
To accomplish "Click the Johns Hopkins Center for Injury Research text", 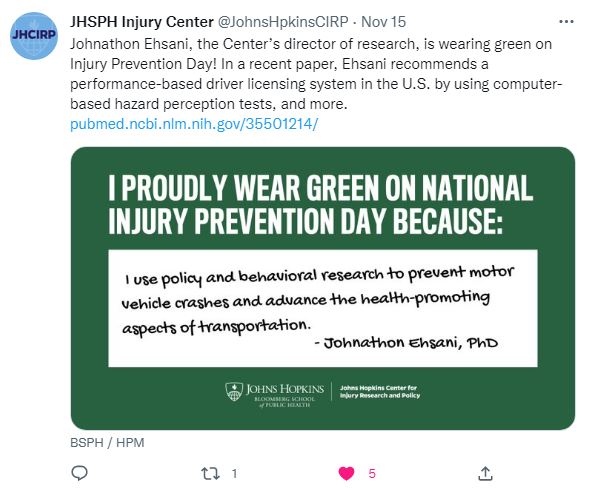I will [380, 392].
